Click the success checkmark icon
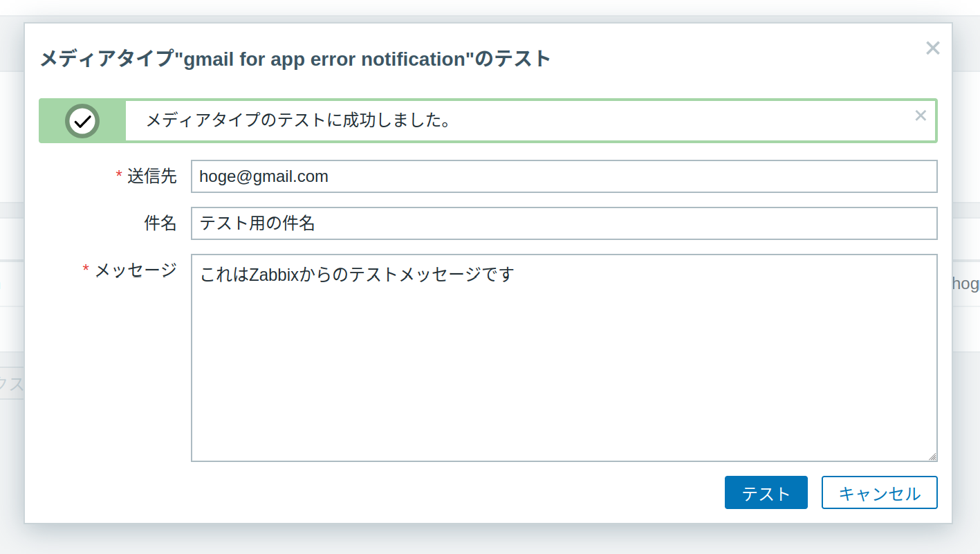 point(82,121)
